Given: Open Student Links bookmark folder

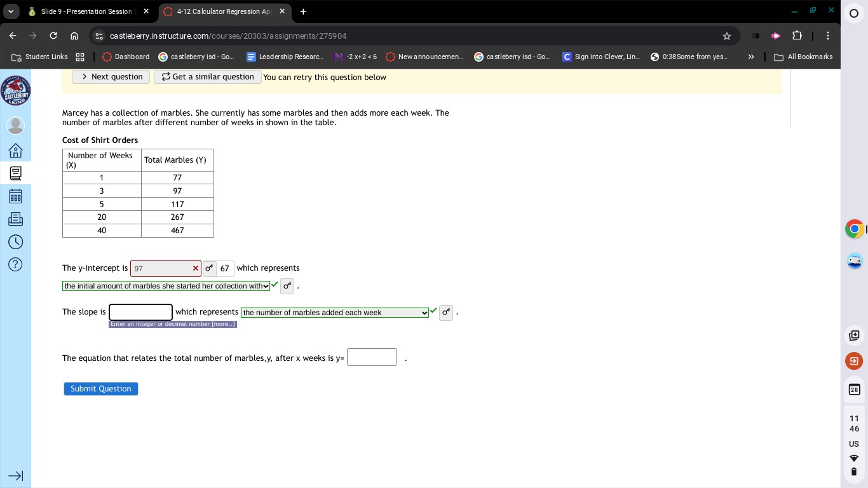Looking at the screenshot, I should click(x=40, y=57).
